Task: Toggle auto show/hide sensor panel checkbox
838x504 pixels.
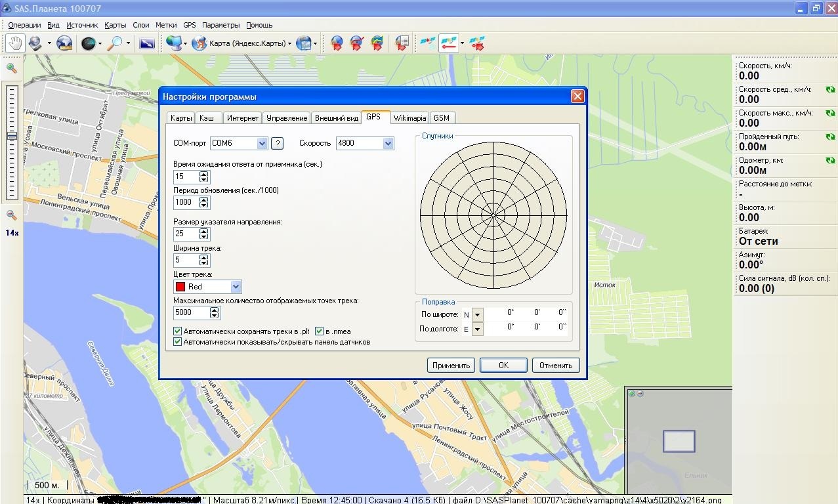Action: [178, 342]
